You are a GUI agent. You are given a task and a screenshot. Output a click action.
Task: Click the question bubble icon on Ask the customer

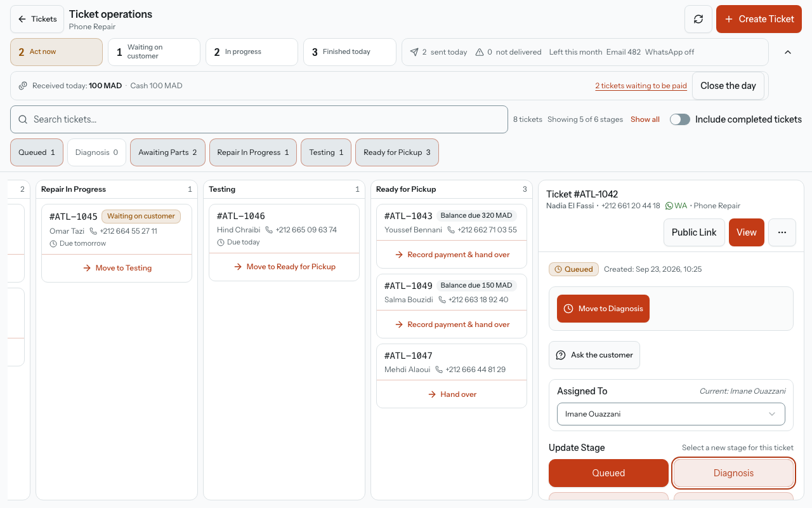(561, 355)
